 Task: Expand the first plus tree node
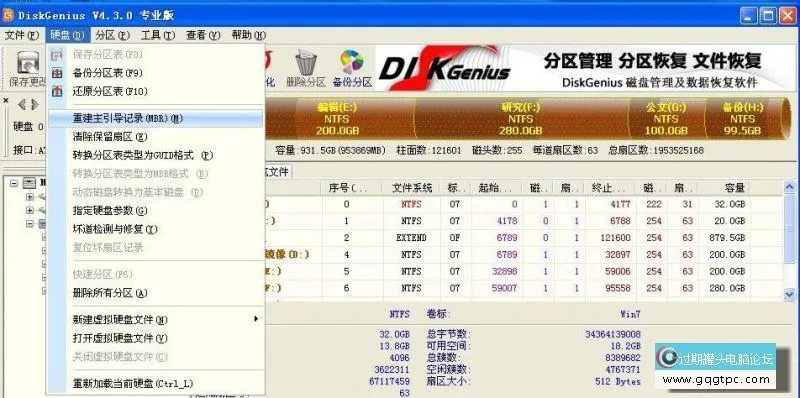30,196
